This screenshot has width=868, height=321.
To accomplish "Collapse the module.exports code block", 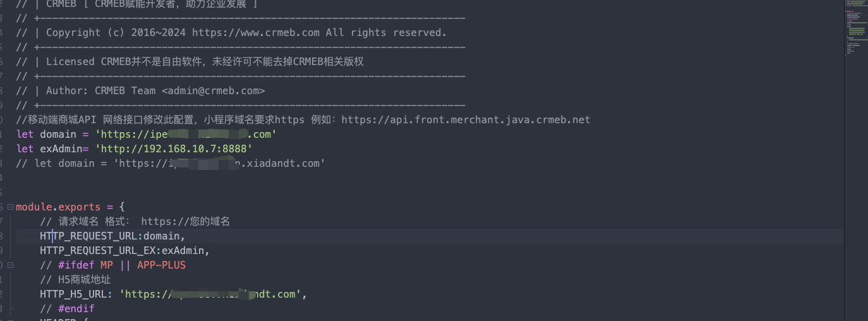I will point(10,207).
